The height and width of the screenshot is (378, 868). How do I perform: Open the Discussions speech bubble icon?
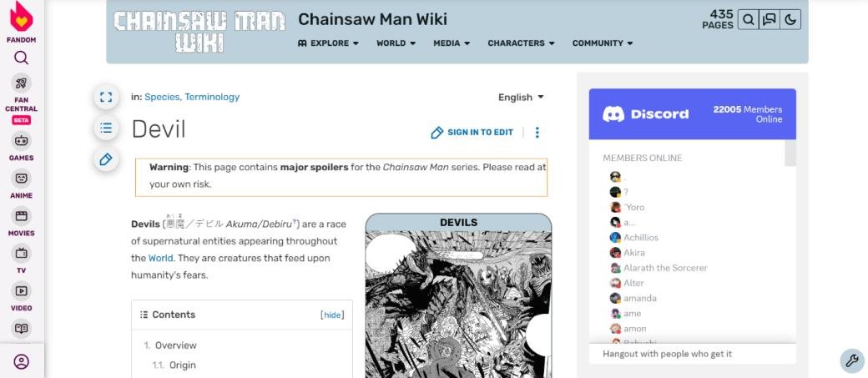[x=769, y=21]
